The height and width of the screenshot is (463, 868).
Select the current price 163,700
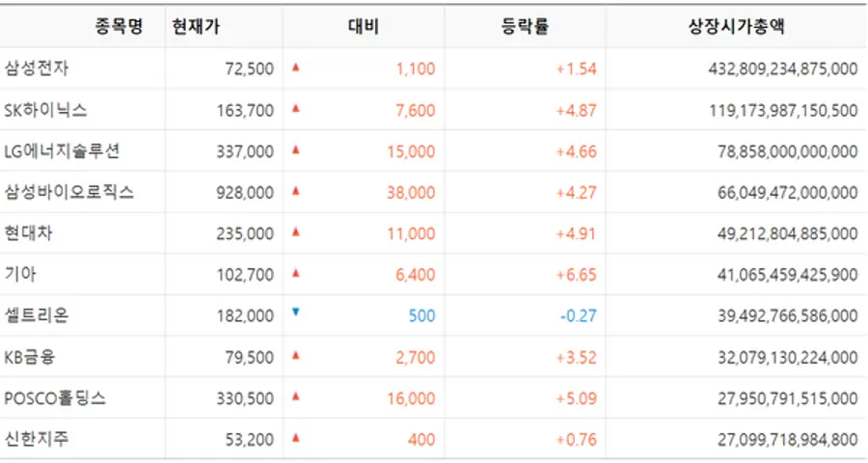pyautogui.click(x=245, y=110)
